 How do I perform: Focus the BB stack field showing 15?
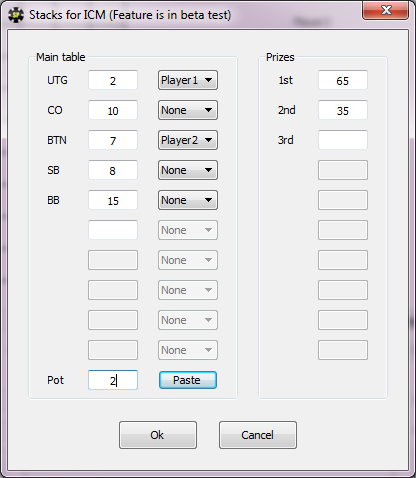113,200
